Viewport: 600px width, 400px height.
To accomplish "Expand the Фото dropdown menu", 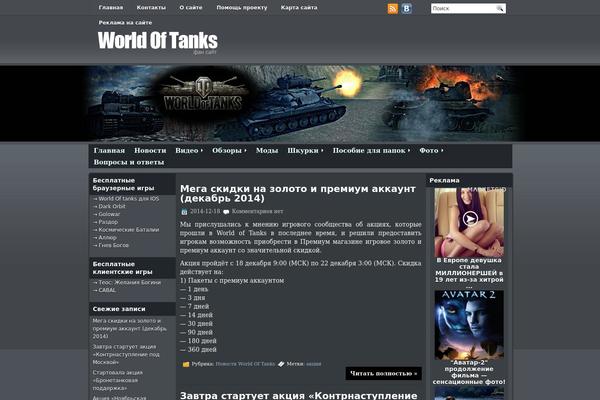I will pos(431,150).
